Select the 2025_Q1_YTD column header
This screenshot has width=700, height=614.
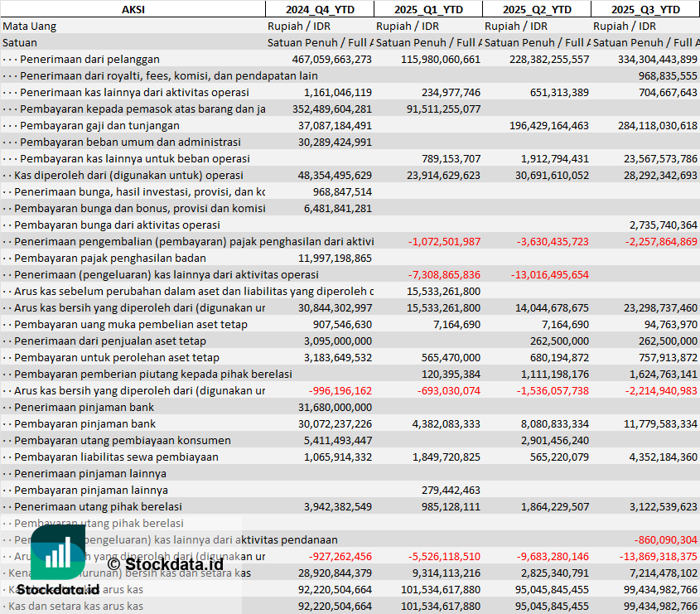click(x=427, y=9)
